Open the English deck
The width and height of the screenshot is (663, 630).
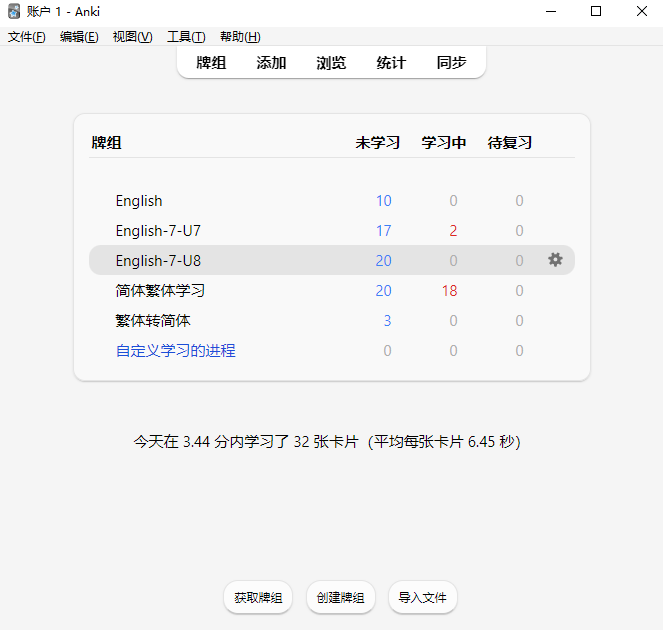point(139,200)
